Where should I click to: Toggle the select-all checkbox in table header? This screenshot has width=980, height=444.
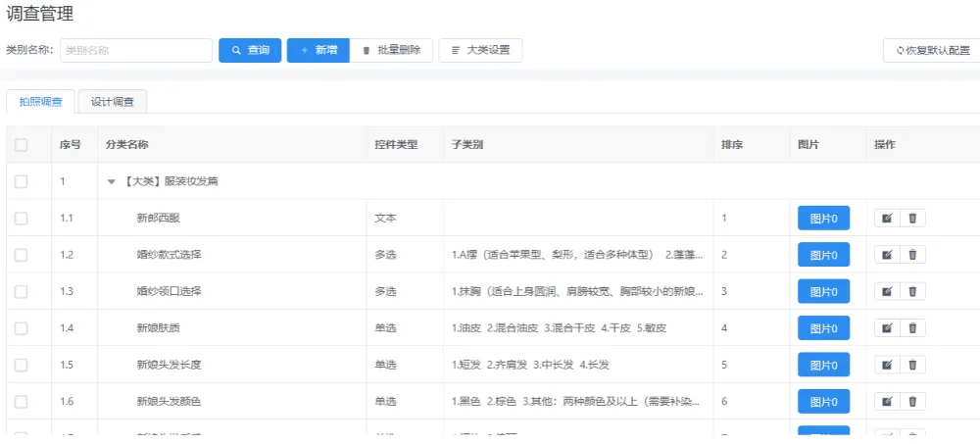22,145
